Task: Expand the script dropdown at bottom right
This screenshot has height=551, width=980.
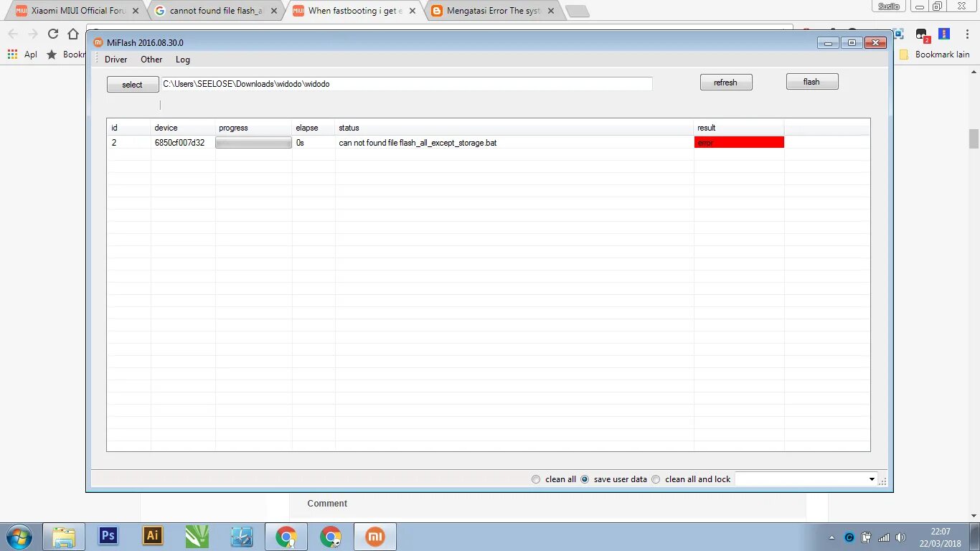Action: coord(872,479)
